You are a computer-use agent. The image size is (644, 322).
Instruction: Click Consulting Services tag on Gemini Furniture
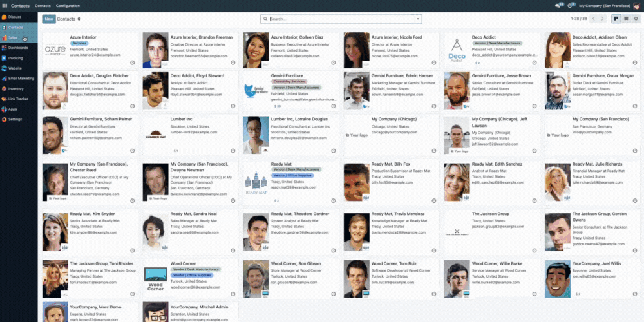pyautogui.click(x=289, y=82)
